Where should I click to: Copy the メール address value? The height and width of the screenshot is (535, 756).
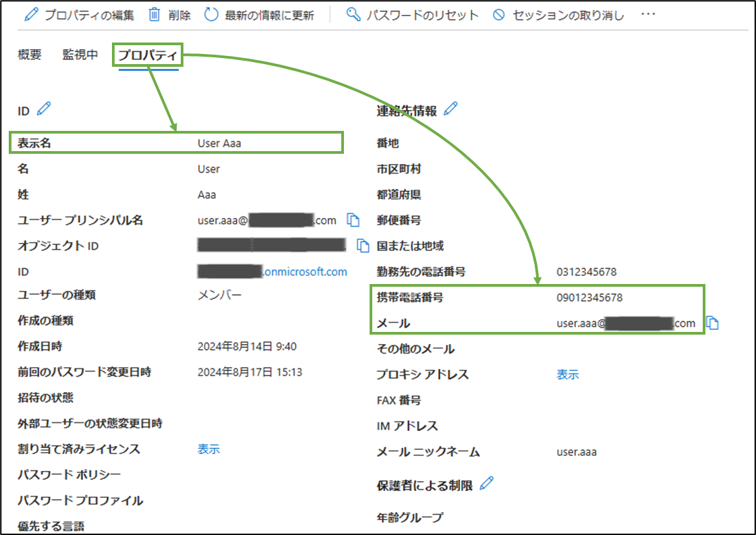click(713, 322)
